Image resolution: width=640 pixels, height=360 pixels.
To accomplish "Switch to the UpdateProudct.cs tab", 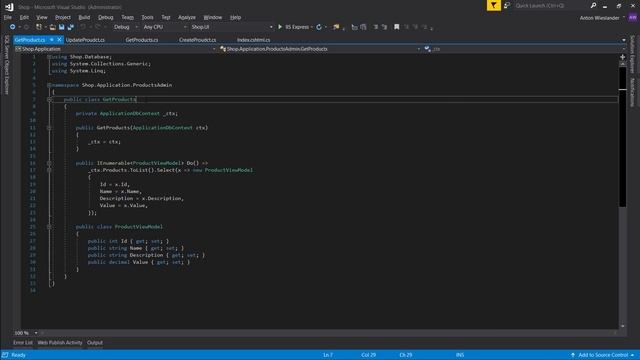I will click(x=85, y=40).
